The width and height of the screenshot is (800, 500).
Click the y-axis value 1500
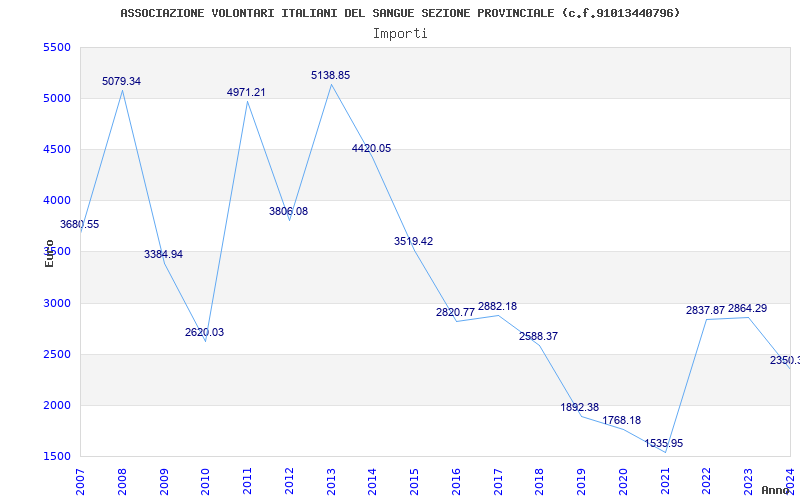57,456
